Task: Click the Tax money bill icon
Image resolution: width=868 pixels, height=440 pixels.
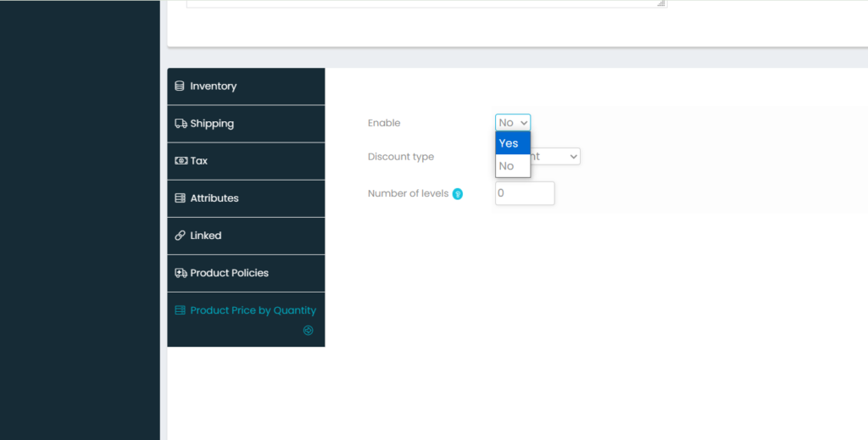Action: [181, 161]
